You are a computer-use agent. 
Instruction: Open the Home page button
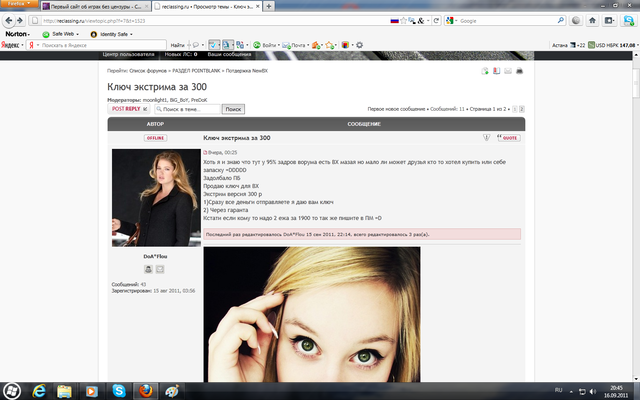click(592, 20)
